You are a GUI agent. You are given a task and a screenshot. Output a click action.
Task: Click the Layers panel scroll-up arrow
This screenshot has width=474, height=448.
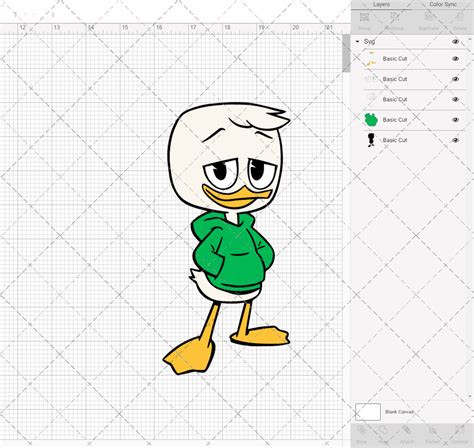pyautogui.click(x=470, y=38)
